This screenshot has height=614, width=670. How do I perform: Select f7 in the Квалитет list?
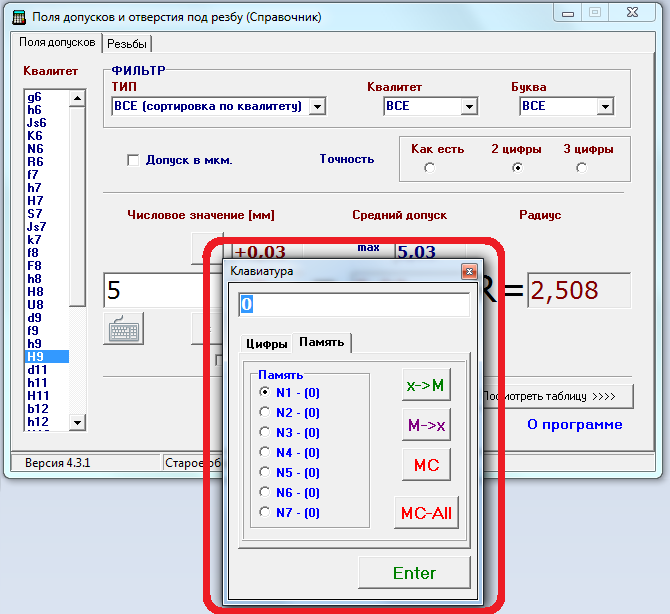click(47, 175)
